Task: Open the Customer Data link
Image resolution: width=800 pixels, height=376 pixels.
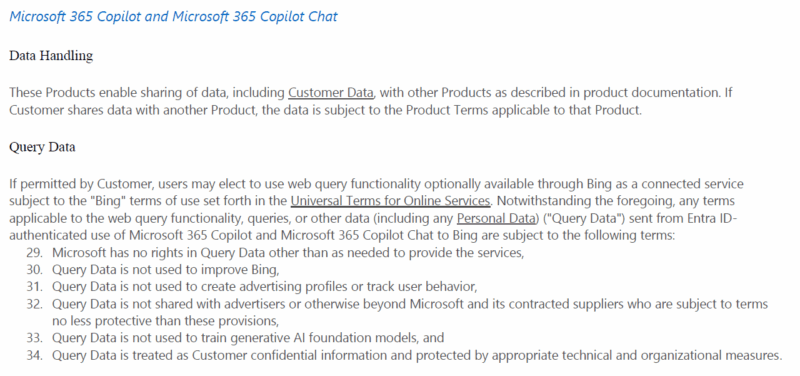Action: pos(331,93)
